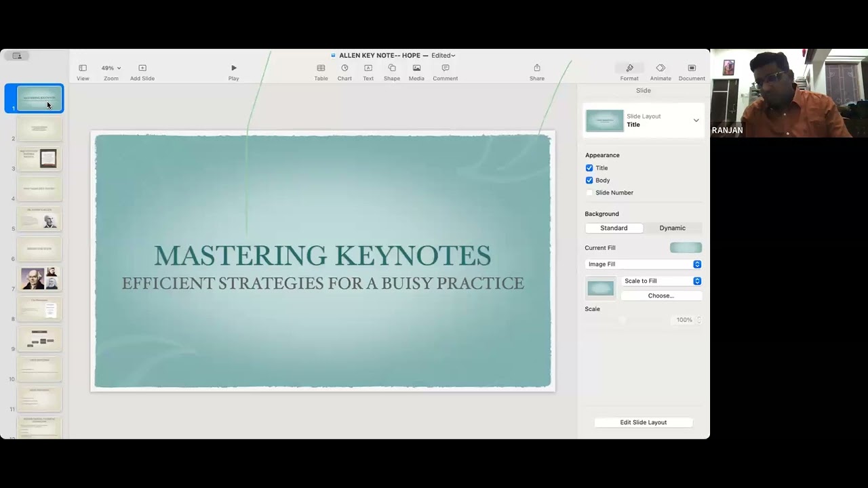Open the View sidebar options icon
Viewport: 868px width, 488px height.
(83, 68)
